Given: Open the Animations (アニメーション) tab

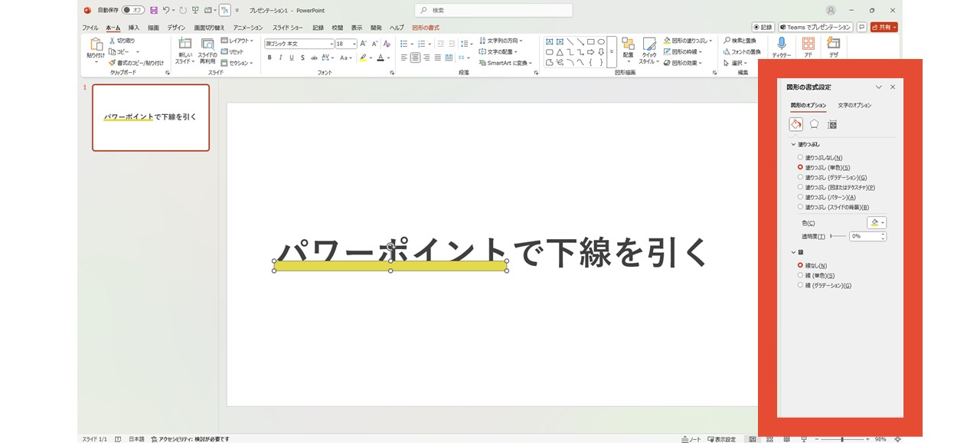Looking at the screenshot, I should [x=248, y=28].
